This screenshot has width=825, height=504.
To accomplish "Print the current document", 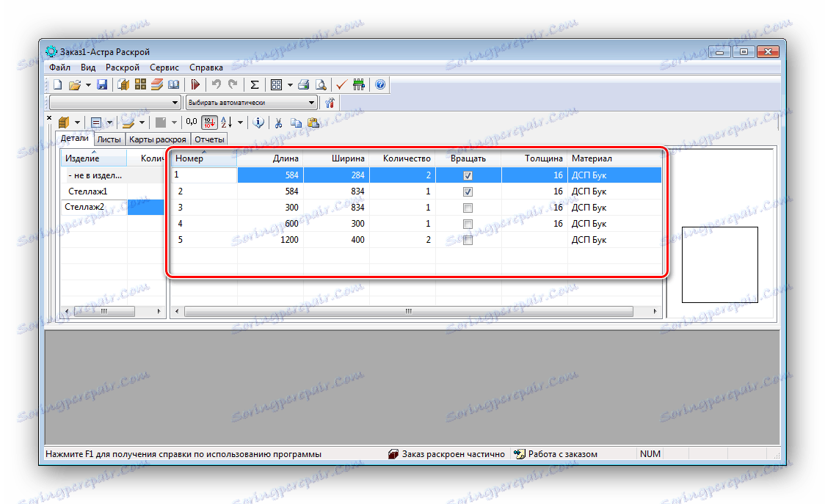I will [304, 84].
